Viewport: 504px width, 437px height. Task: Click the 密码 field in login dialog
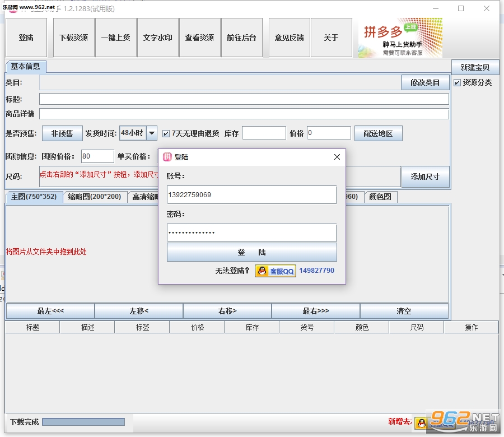pyautogui.click(x=251, y=233)
